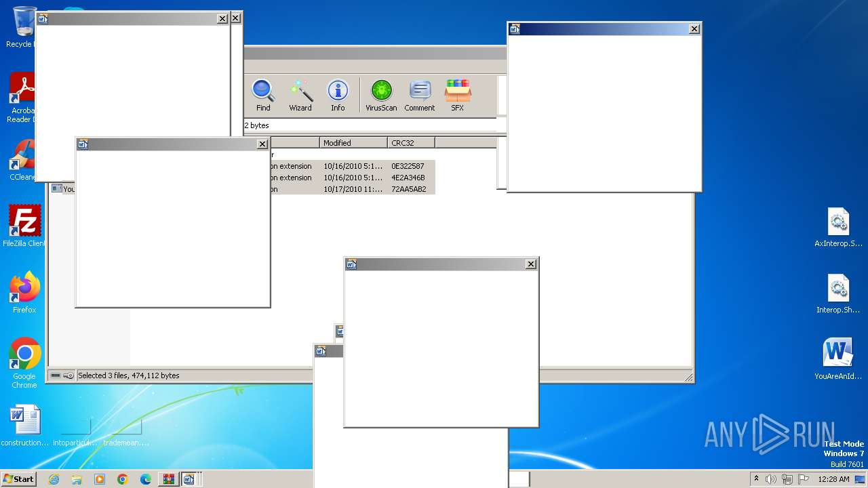Open Acrobat Reader desktop shortcut
868x488 pixels.
(22, 98)
